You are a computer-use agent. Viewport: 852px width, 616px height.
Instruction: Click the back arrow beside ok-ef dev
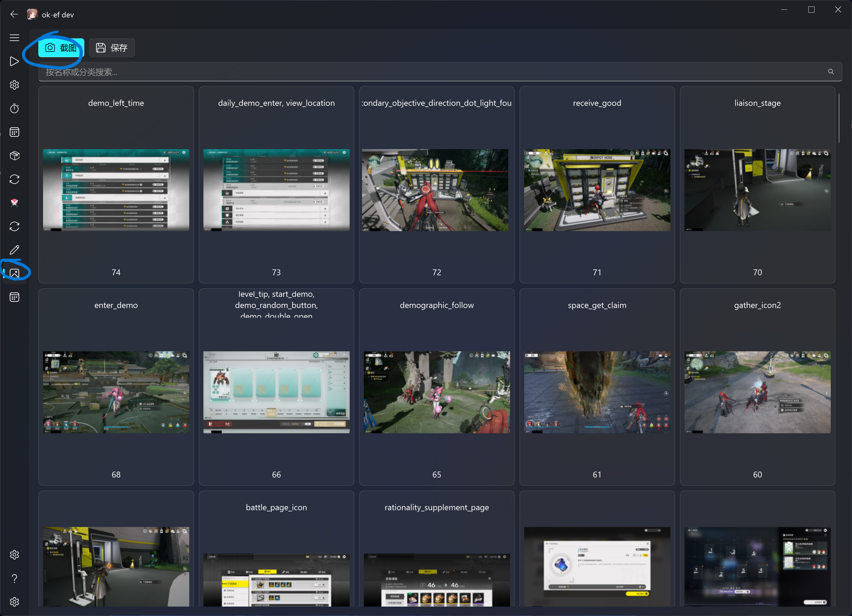pyautogui.click(x=14, y=14)
